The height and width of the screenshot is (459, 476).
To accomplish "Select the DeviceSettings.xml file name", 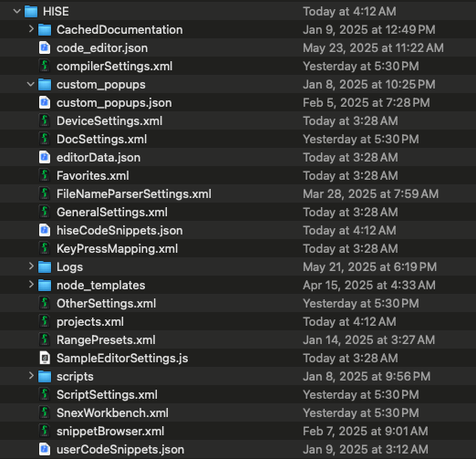I will pyautogui.click(x=109, y=121).
